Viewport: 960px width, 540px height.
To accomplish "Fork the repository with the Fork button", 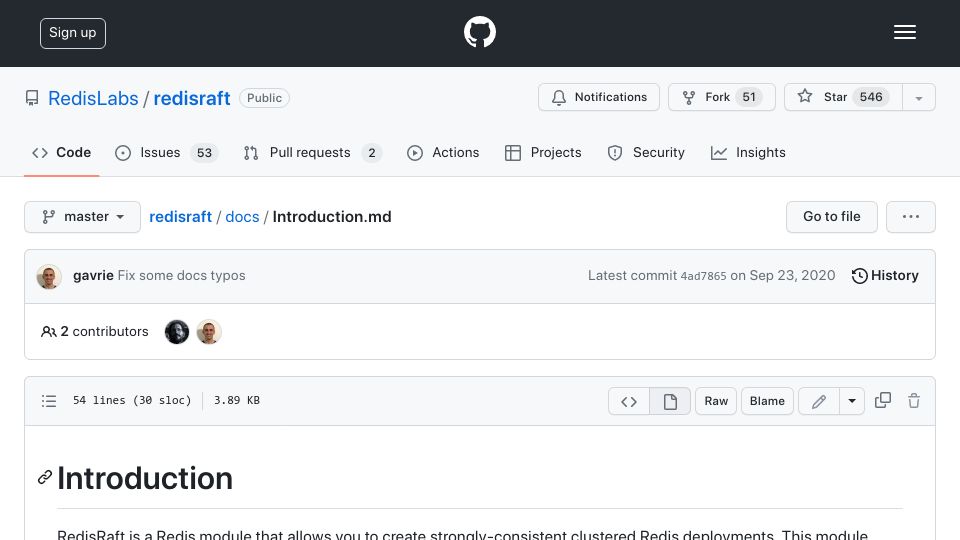I will click(x=721, y=97).
